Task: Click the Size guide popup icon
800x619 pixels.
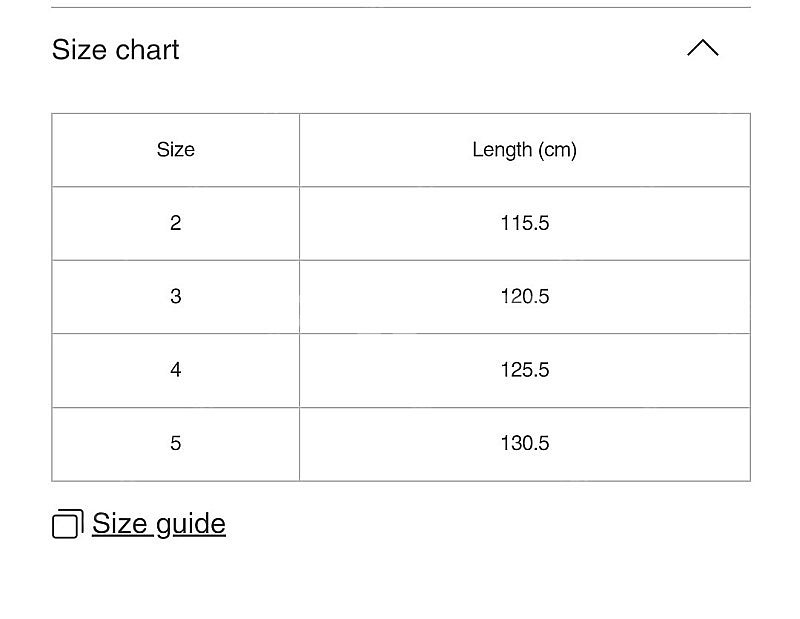Action: point(68,524)
